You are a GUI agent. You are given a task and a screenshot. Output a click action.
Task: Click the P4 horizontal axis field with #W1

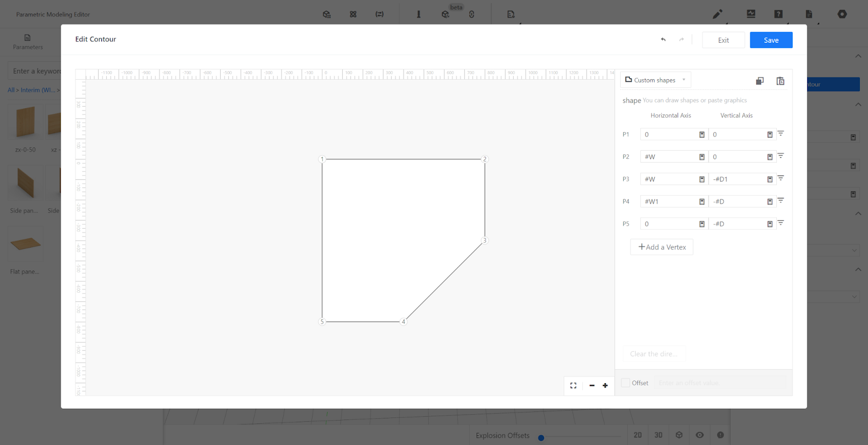669,202
